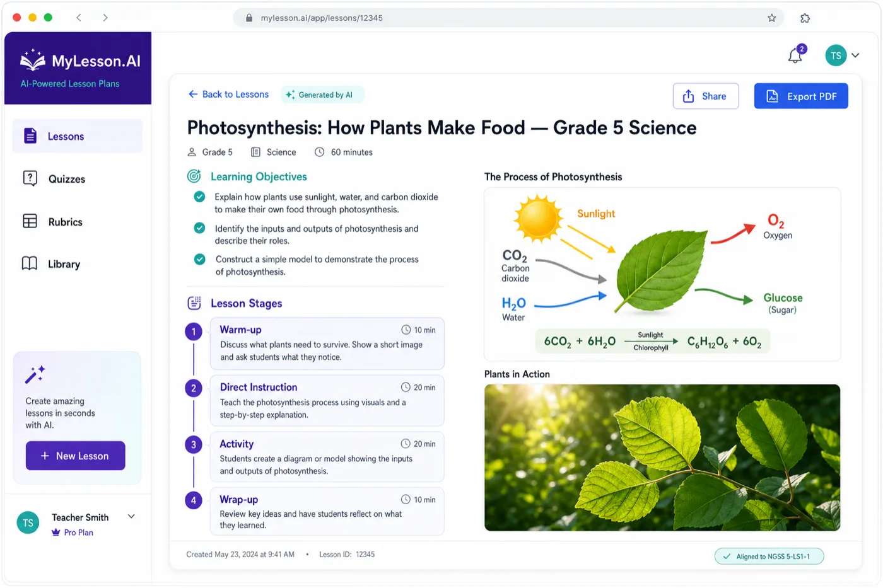Click the Pro Plan crown icon
This screenshot has height=588, width=883.
(56, 533)
